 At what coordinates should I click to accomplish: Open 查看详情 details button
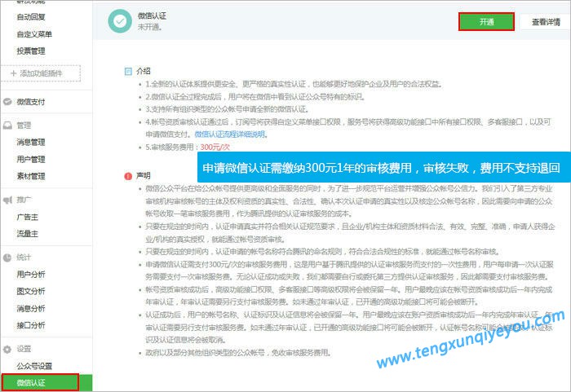coord(546,22)
